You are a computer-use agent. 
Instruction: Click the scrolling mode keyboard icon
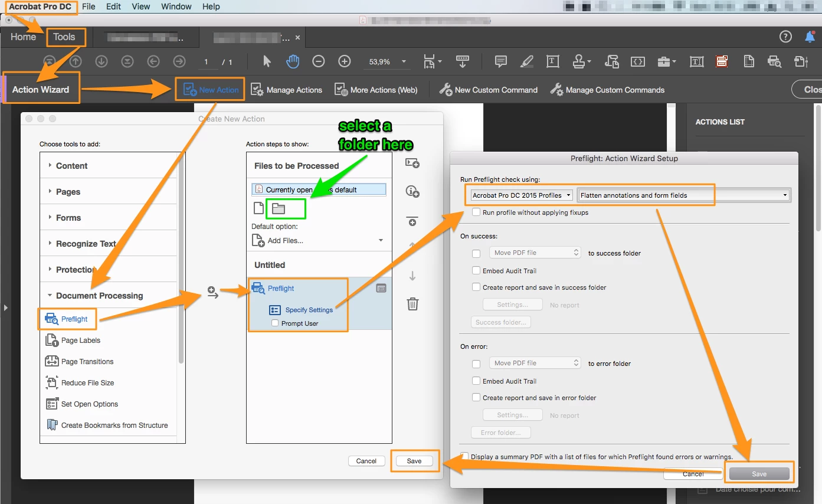click(x=463, y=61)
